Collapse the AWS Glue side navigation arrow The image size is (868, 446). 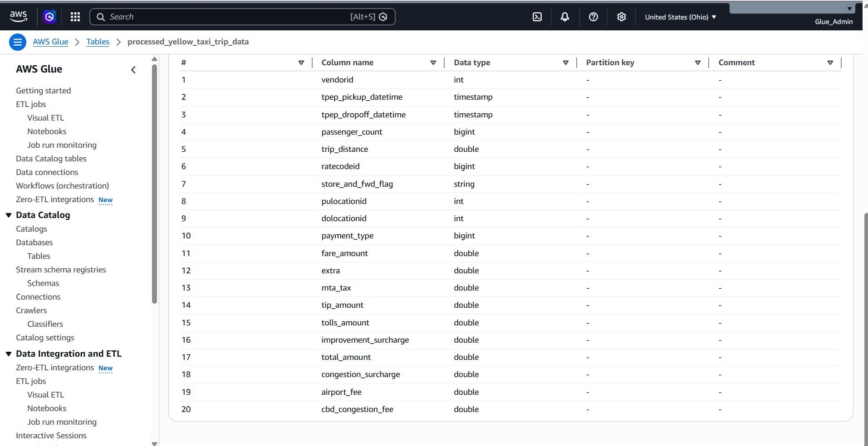pos(133,70)
